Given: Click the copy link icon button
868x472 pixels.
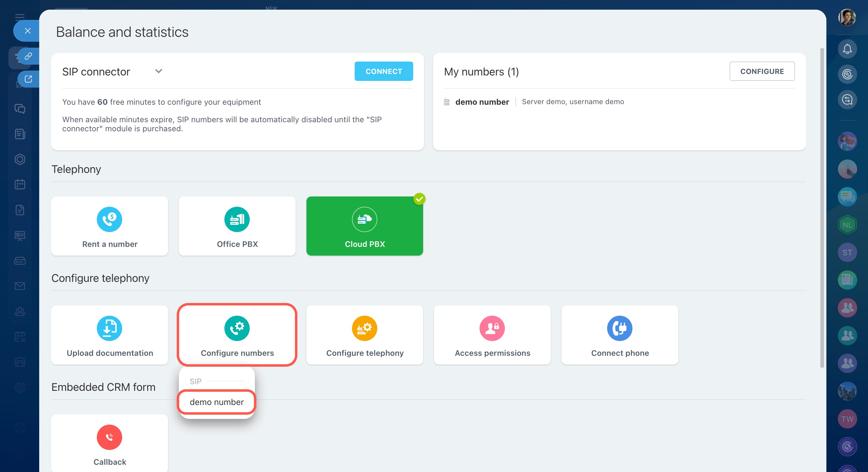Looking at the screenshot, I should tap(29, 56).
